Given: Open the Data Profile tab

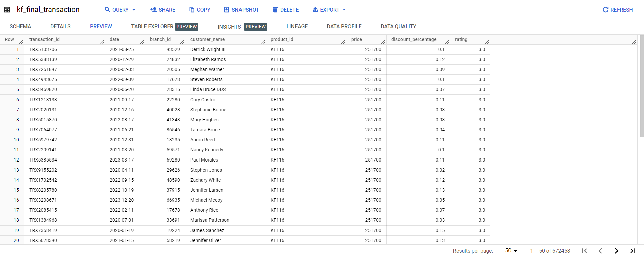Looking at the screenshot, I should pyautogui.click(x=344, y=26).
